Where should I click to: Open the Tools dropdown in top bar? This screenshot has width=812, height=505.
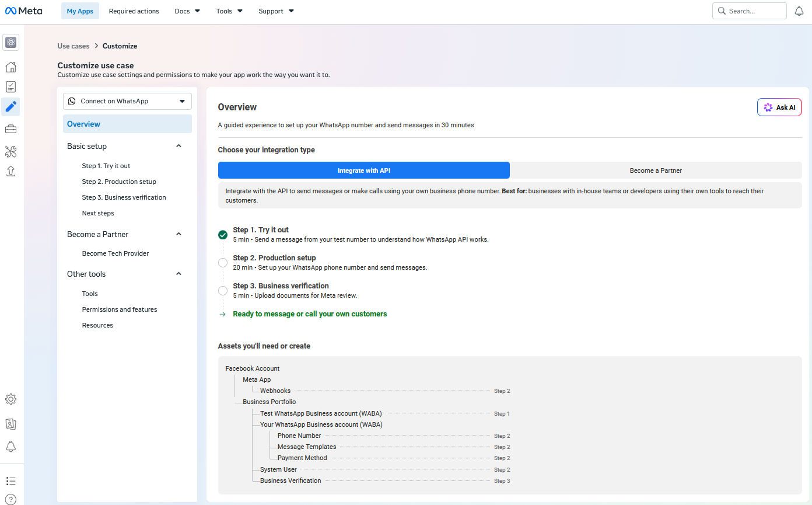pyautogui.click(x=229, y=11)
